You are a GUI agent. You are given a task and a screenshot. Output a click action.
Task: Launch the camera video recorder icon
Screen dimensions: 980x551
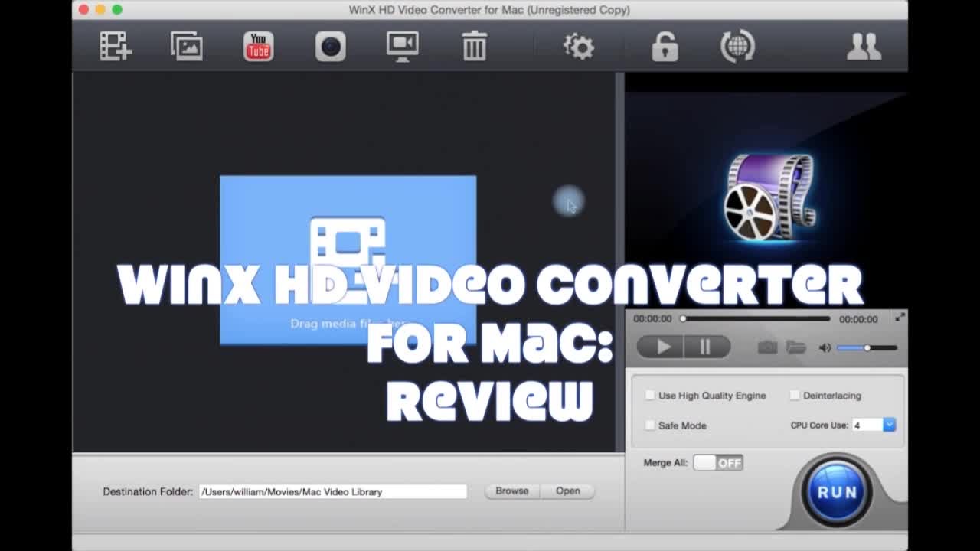click(x=330, y=46)
